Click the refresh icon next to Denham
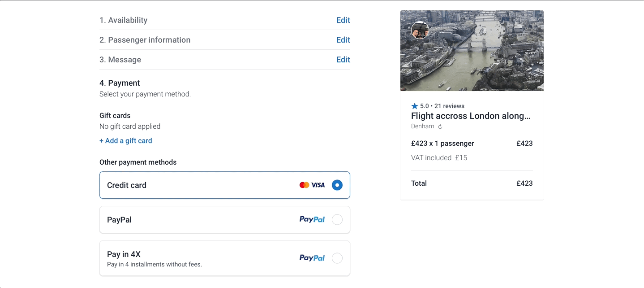The height and width of the screenshot is (288, 644). coord(440,127)
